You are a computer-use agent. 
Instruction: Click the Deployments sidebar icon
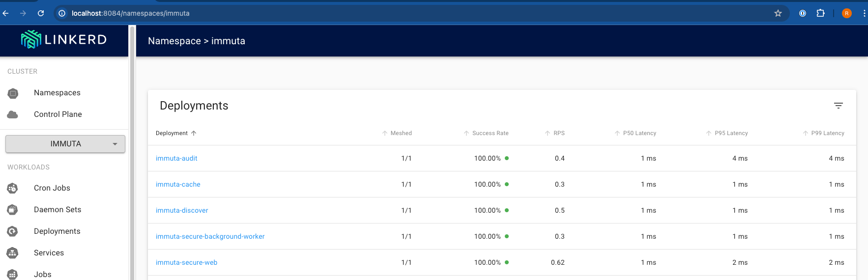click(x=13, y=231)
